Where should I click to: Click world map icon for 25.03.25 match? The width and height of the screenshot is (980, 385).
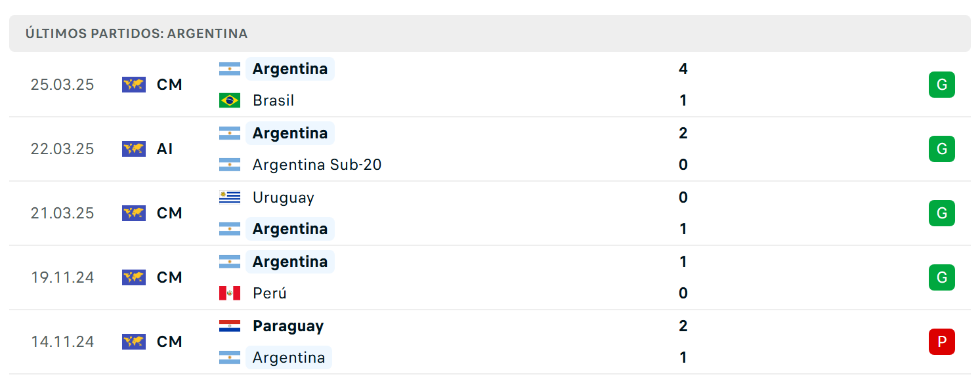pyautogui.click(x=134, y=85)
